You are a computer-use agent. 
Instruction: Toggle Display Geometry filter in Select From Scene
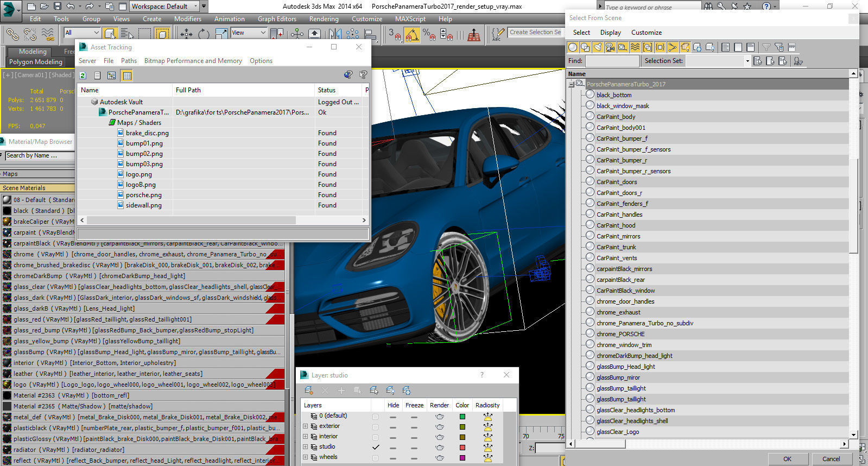click(x=572, y=47)
